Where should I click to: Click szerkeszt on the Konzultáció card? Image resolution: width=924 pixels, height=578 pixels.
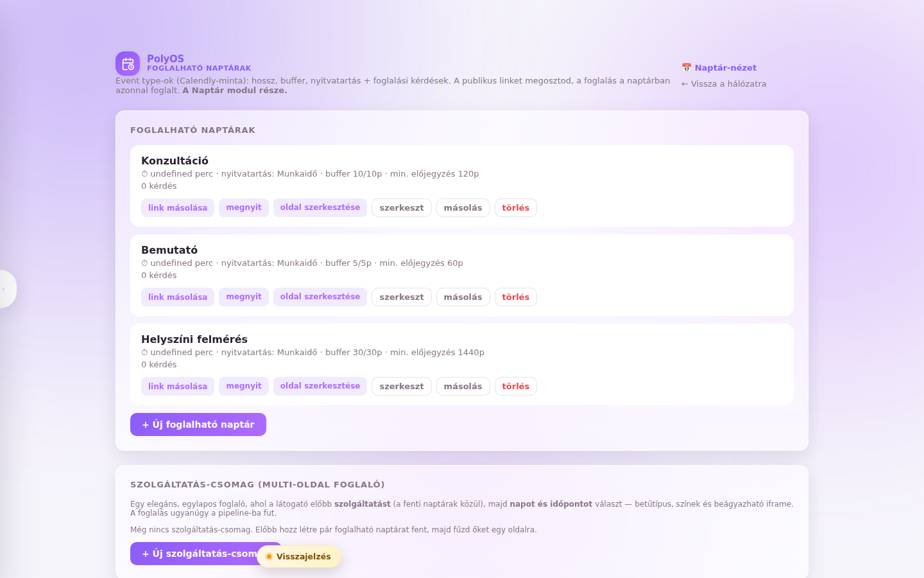click(402, 207)
